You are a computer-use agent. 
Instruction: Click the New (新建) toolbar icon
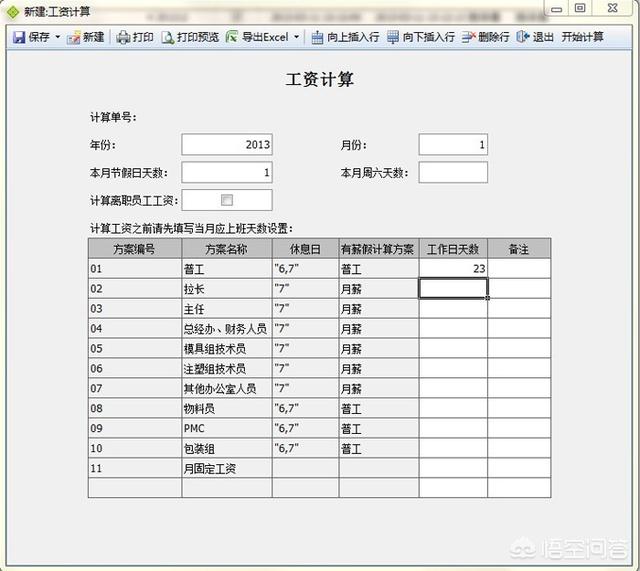(x=74, y=37)
